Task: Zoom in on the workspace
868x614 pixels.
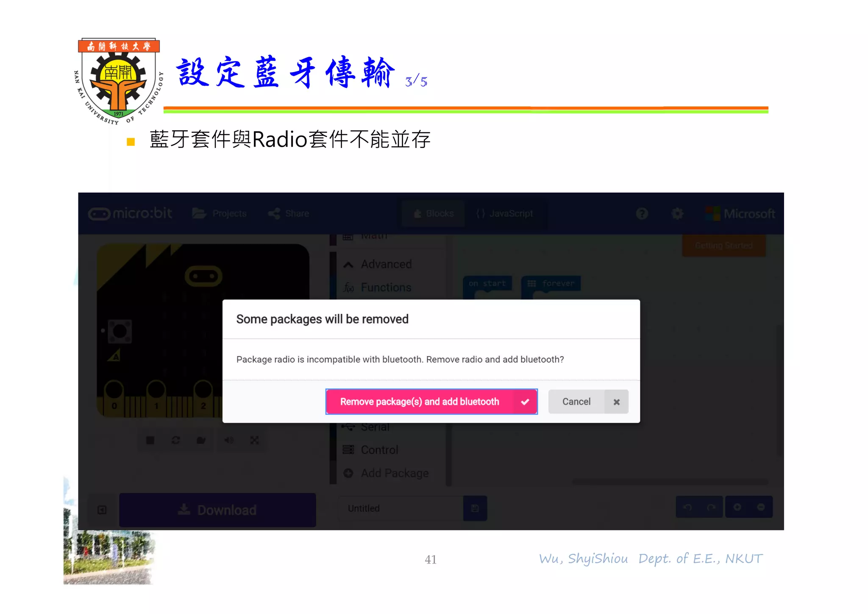Action: coord(737,507)
